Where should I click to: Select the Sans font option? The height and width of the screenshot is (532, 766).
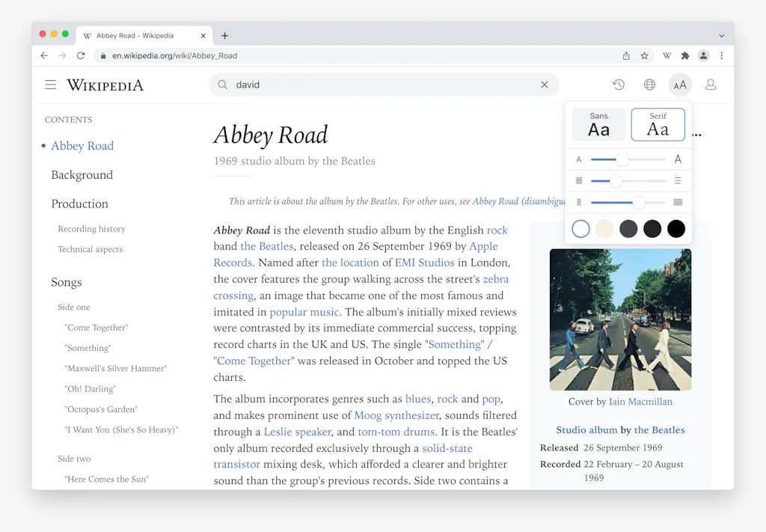pos(598,124)
